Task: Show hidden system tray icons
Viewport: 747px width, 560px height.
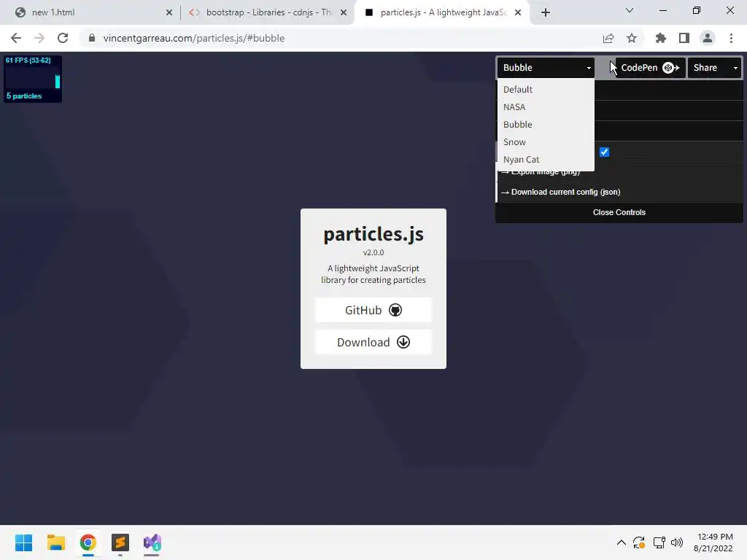Action: point(622,542)
